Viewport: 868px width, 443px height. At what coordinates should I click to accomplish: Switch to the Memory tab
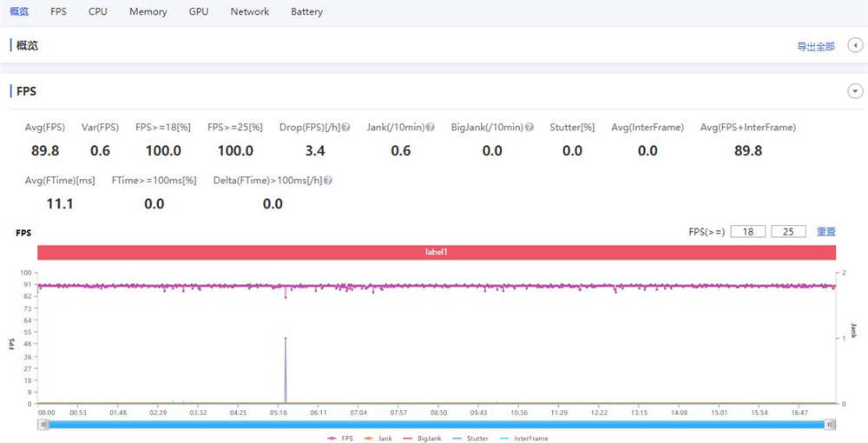tap(148, 11)
